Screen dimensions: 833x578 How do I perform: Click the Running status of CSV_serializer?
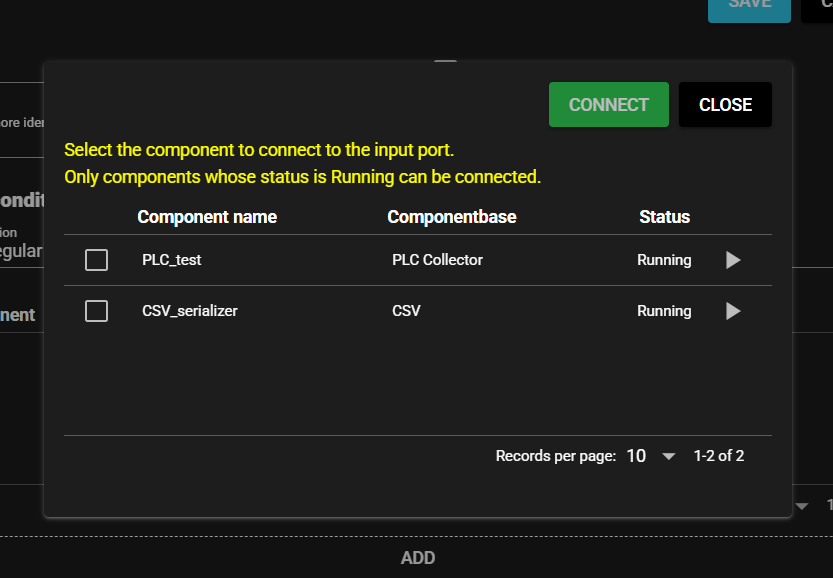[664, 311]
